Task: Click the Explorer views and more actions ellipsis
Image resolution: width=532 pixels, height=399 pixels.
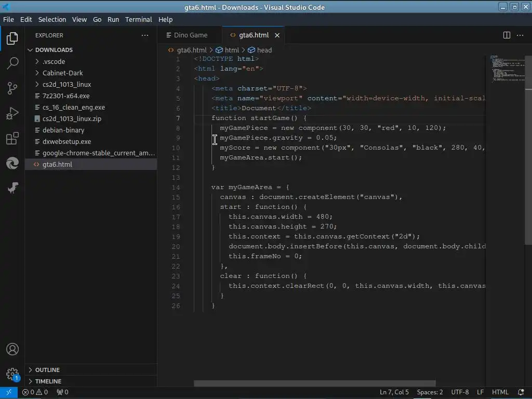Action: tap(145, 35)
